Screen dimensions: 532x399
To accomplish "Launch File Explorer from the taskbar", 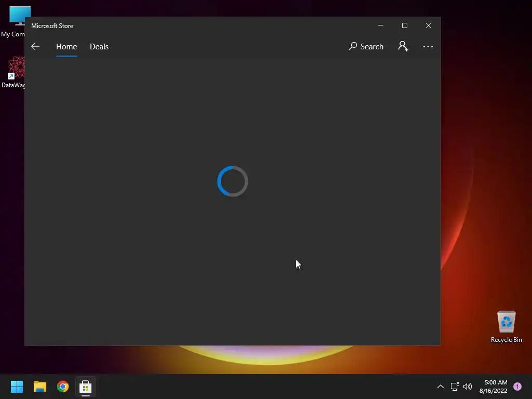I will (39, 387).
